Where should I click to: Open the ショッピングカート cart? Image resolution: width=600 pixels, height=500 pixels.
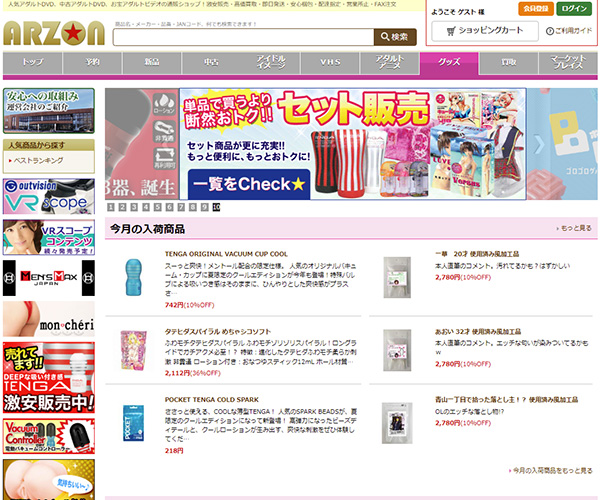pos(485,31)
